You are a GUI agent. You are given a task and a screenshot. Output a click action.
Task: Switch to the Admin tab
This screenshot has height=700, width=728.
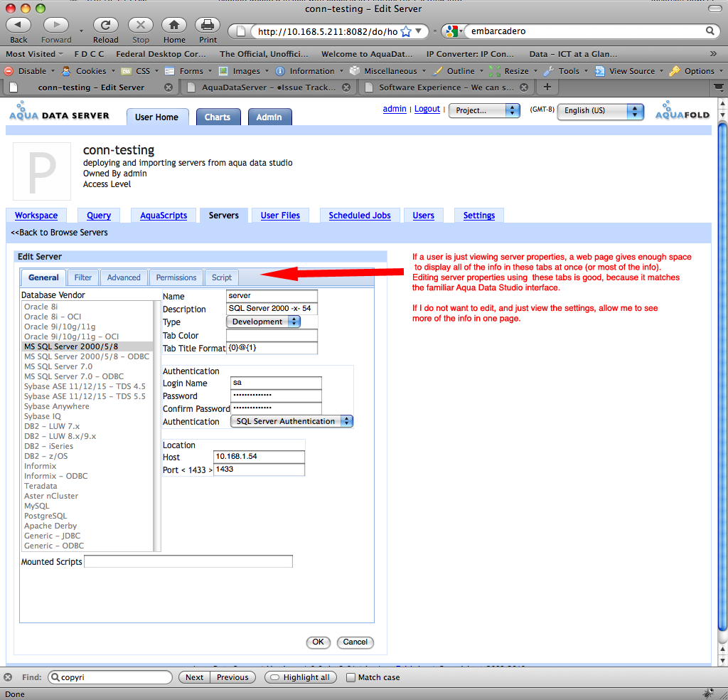tap(269, 117)
